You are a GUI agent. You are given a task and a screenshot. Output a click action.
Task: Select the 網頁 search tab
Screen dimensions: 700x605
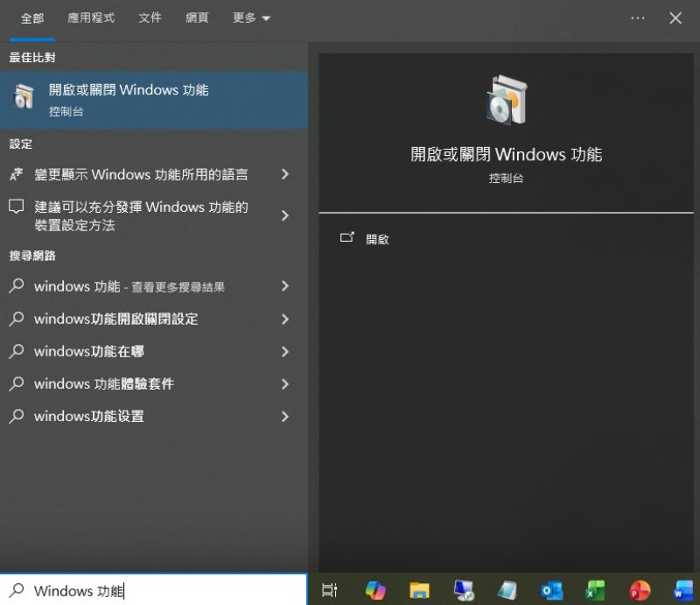coord(197,18)
